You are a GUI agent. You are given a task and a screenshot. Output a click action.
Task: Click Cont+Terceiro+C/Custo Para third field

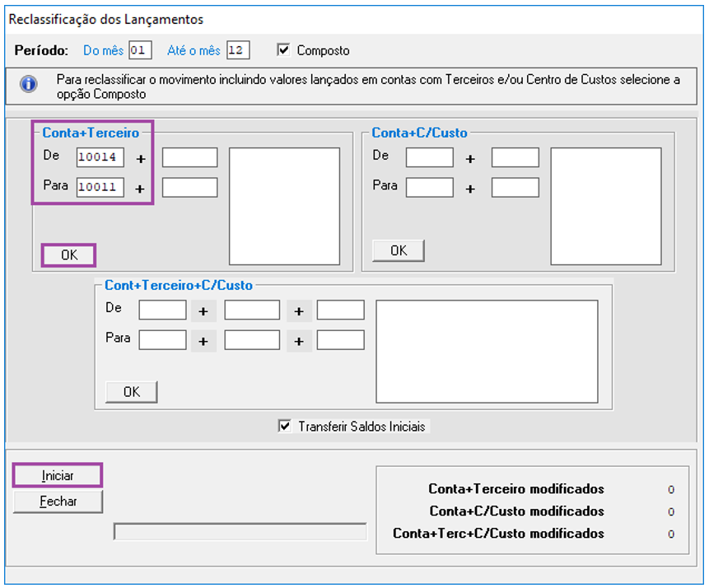point(340,339)
